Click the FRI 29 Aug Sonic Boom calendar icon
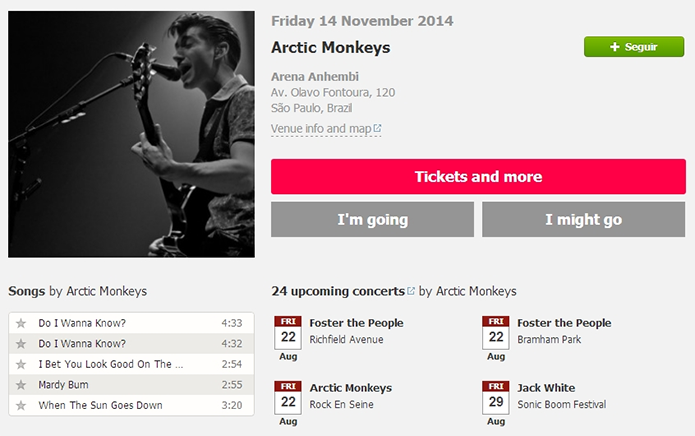 [496, 397]
